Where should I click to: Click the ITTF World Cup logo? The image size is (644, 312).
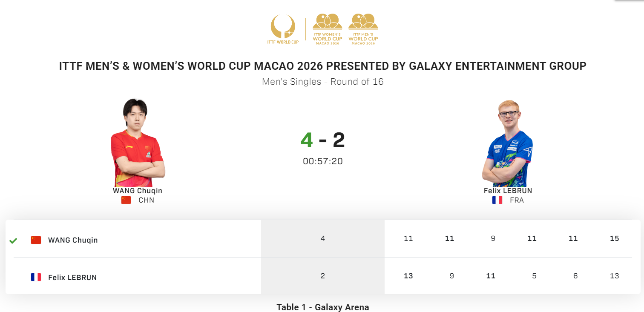283,29
